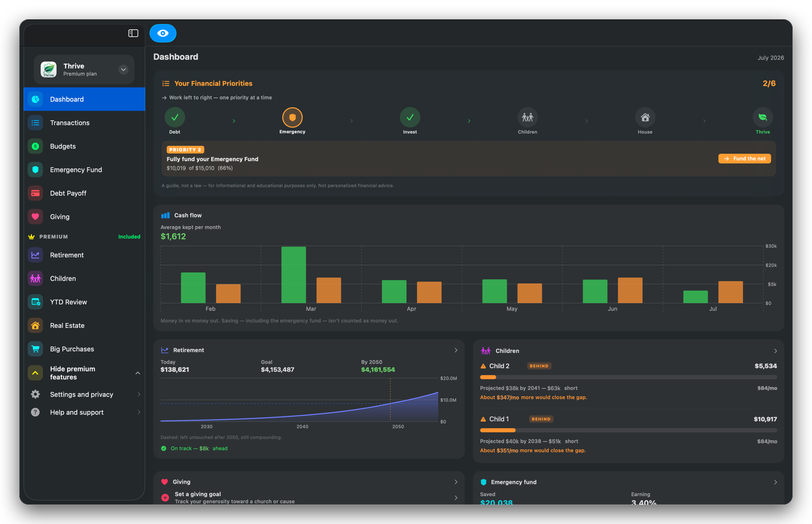Click Child 2 BEHIND badge
The width and height of the screenshot is (812, 524).
point(539,366)
